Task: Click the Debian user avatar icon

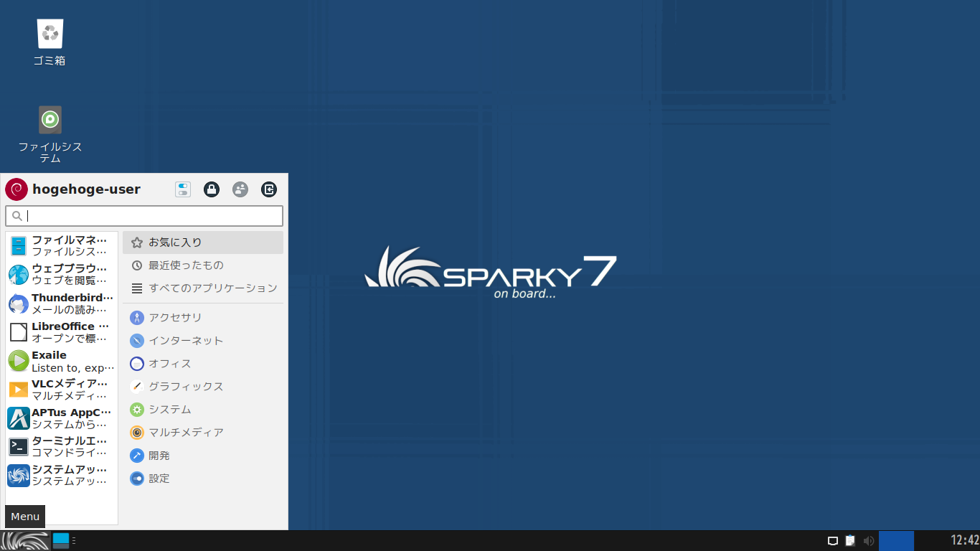Action: (17, 189)
